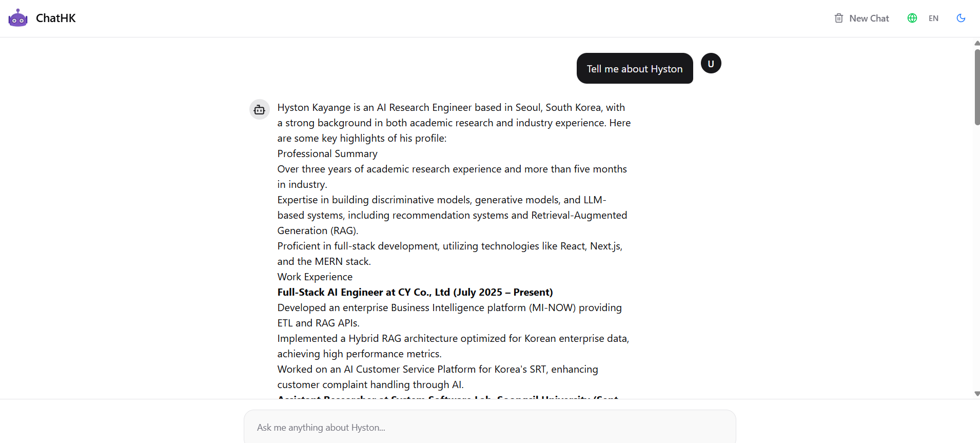Click the 'Work Experience' line
Screen dimensions: 980x443
pyautogui.click(x=315, y=277)
